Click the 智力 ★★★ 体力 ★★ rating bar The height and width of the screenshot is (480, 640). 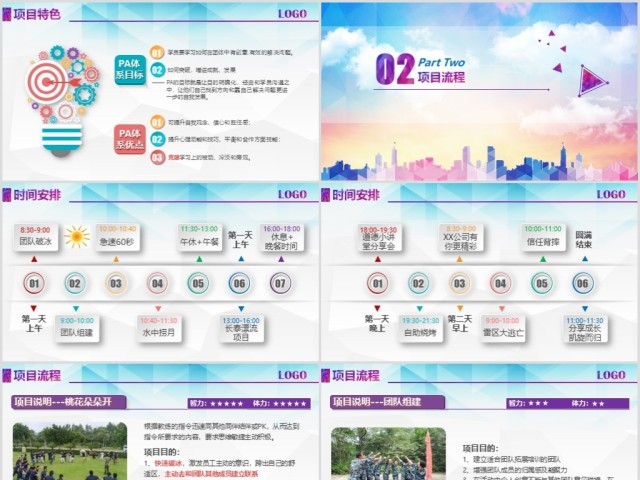point(568,404)
